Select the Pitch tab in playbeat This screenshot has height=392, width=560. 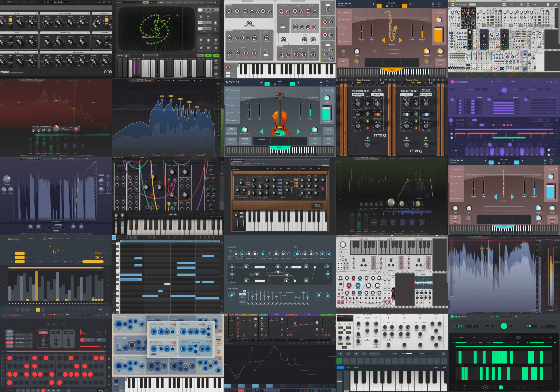click(x=56, y=332)
